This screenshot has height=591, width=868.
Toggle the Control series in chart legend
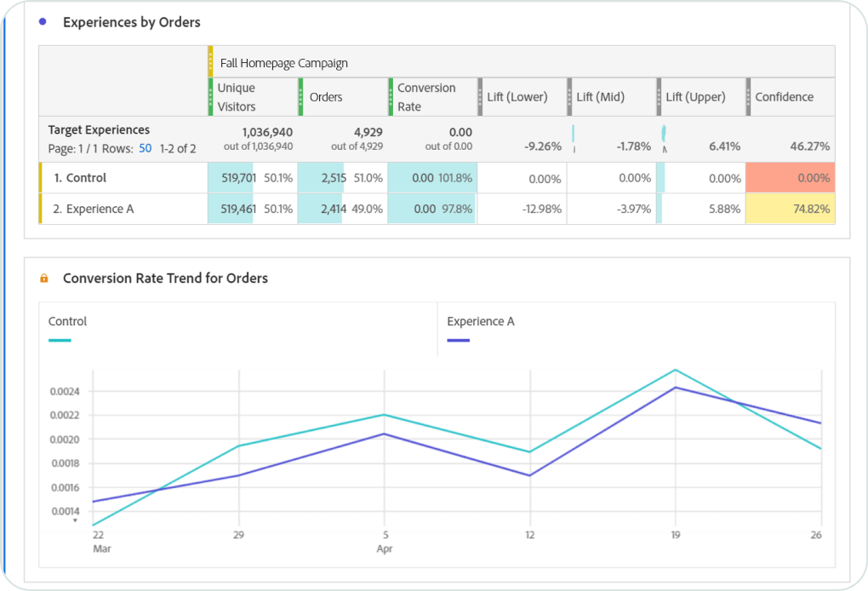pos(68,322)
